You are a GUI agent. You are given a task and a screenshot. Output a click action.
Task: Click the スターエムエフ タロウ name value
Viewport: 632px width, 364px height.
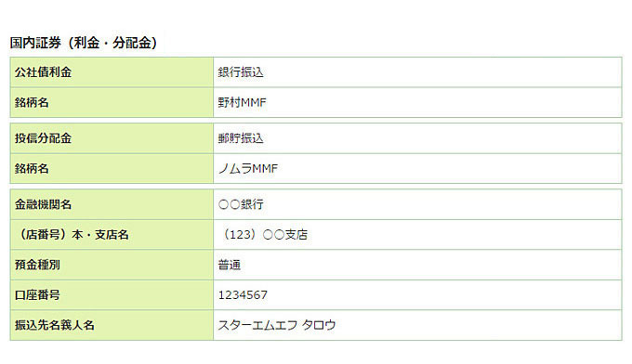277,325
